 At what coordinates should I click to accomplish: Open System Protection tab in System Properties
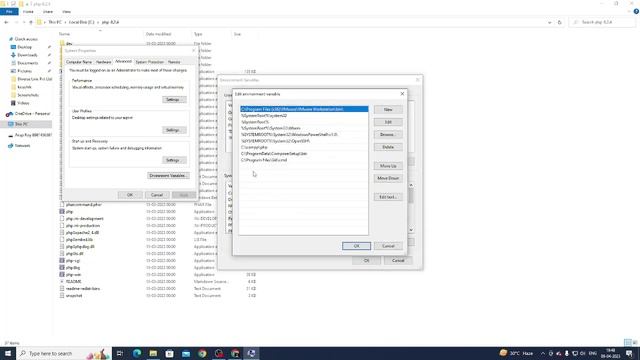click(150, 62)
